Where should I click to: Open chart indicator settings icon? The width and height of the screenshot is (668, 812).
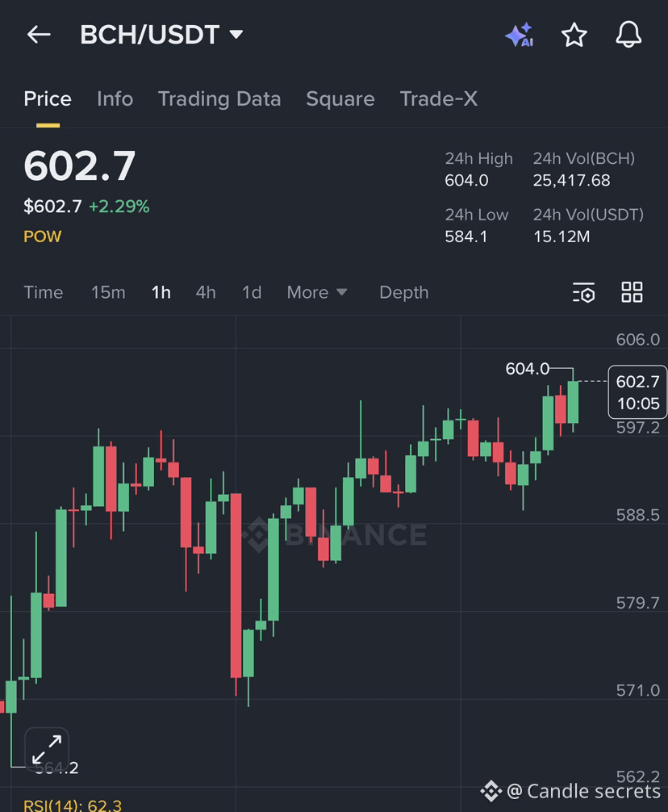pyautogui.click(x=583, y=292)
